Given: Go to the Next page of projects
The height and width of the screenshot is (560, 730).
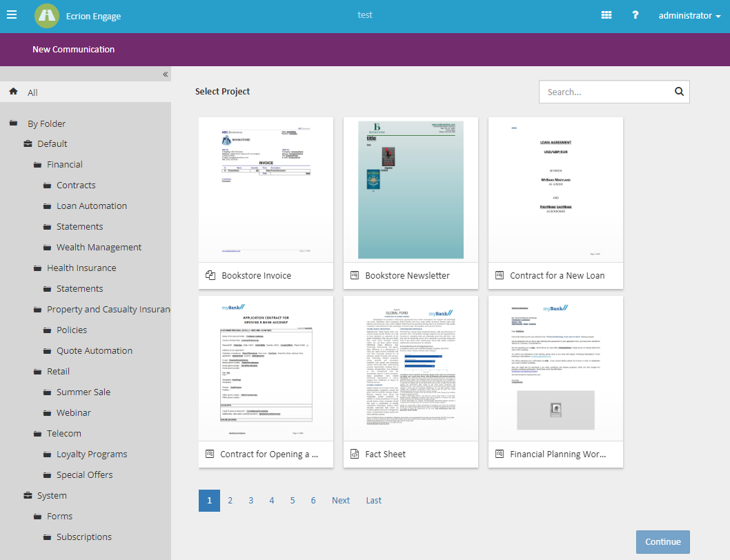Looking at the screenshot, I should click(x=341, y=500).
